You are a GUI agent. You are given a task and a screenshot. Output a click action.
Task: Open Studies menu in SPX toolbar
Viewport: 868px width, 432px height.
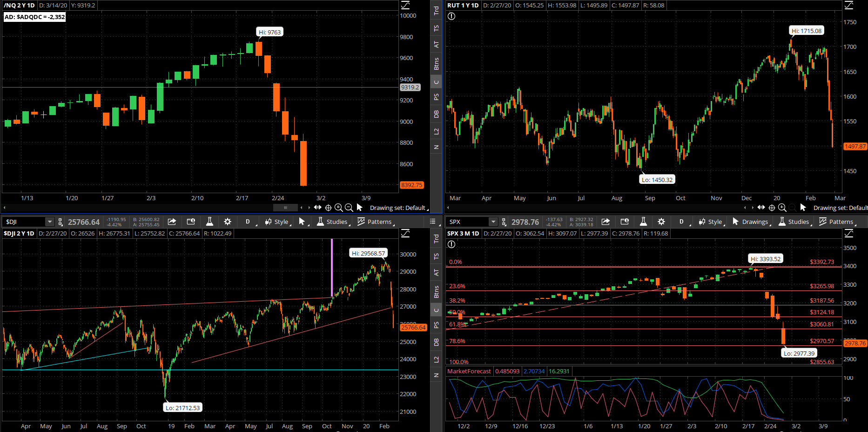795,222
